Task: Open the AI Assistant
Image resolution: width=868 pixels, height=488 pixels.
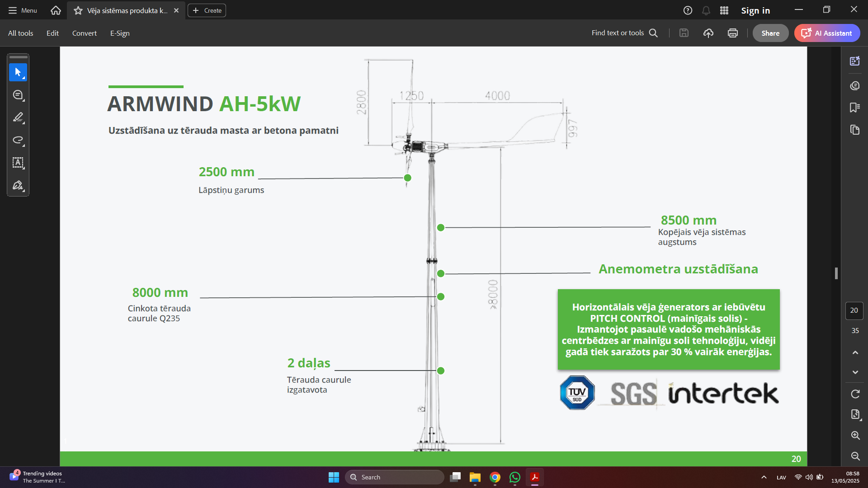Action: pos(827,33)
